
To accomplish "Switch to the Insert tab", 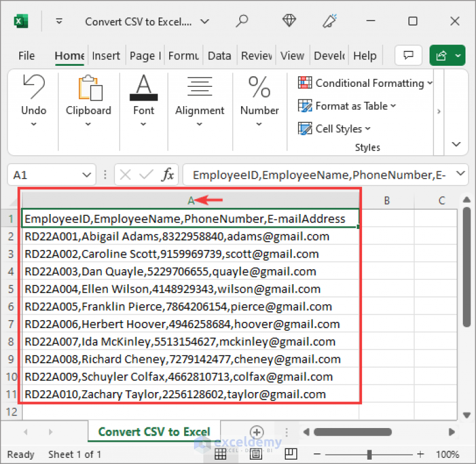I will pos(106,56).
